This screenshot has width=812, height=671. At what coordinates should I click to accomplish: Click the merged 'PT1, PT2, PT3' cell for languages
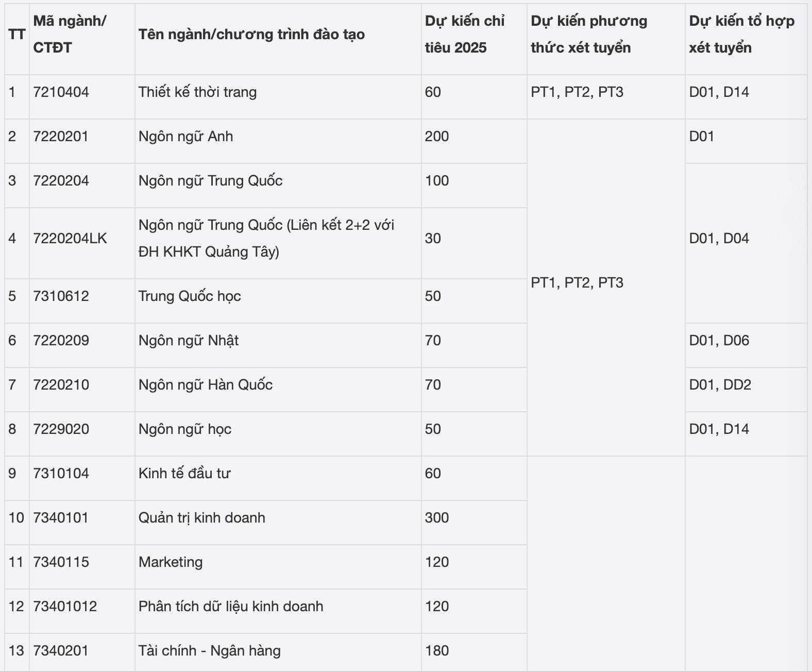(577, 283)
